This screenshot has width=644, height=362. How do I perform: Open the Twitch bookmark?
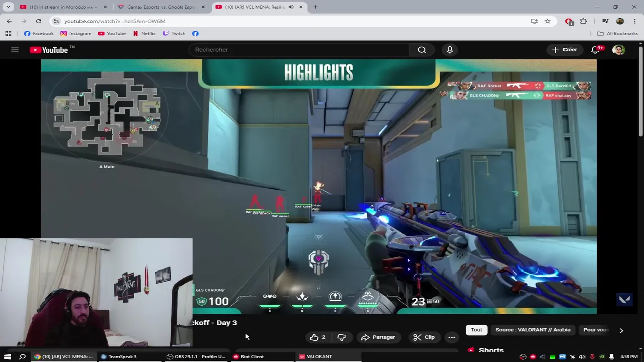[x=174, y=33]
